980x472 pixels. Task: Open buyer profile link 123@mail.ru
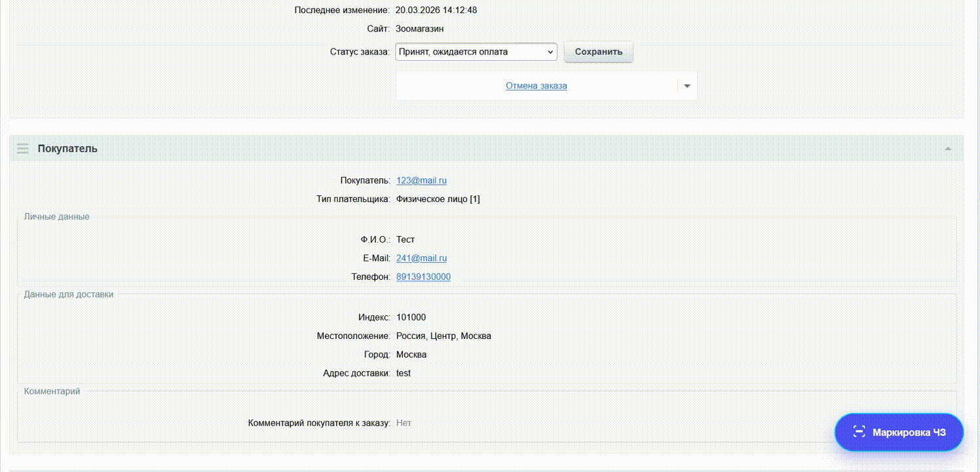pyautogui.click(x=421, y=180)
